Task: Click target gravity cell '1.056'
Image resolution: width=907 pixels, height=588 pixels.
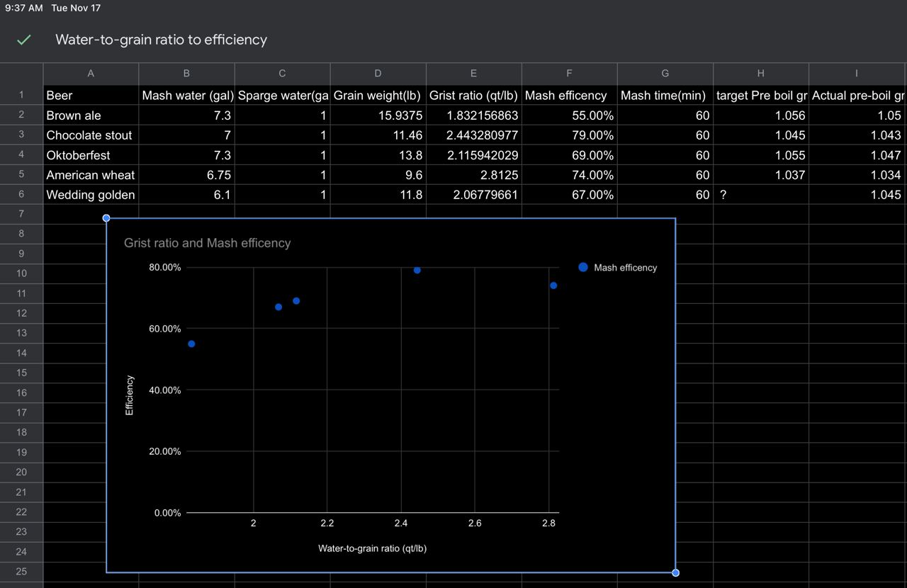Action: [760, 115]
